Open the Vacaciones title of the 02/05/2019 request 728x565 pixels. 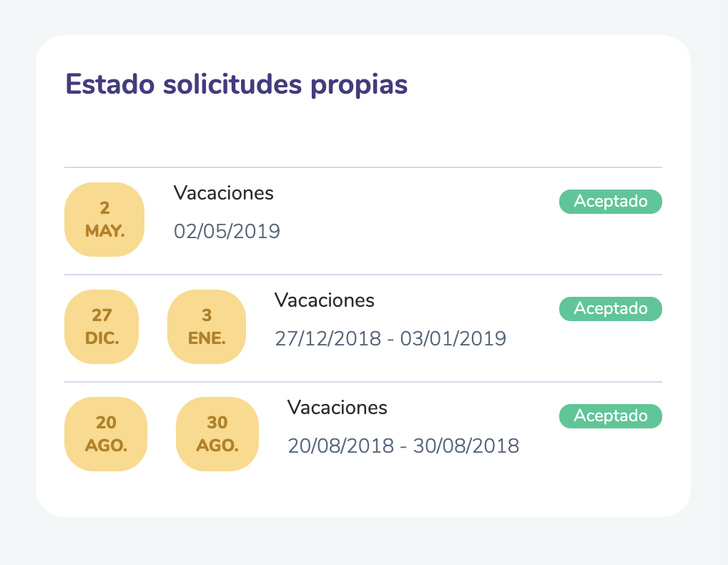tap(223, 193)
